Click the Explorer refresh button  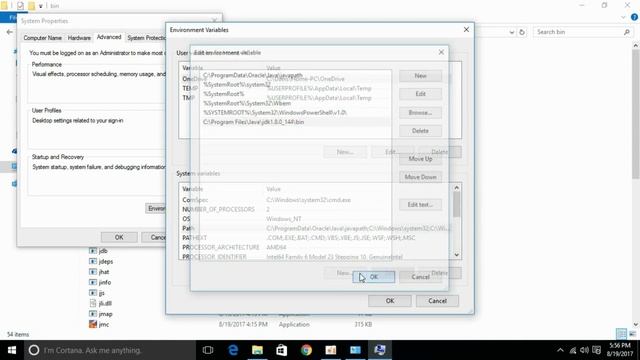point(522,32)
